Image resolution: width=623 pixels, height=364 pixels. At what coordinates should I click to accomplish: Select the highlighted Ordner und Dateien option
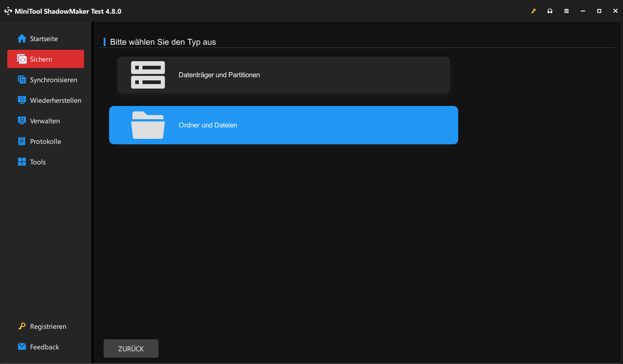(x=283, y=125)
